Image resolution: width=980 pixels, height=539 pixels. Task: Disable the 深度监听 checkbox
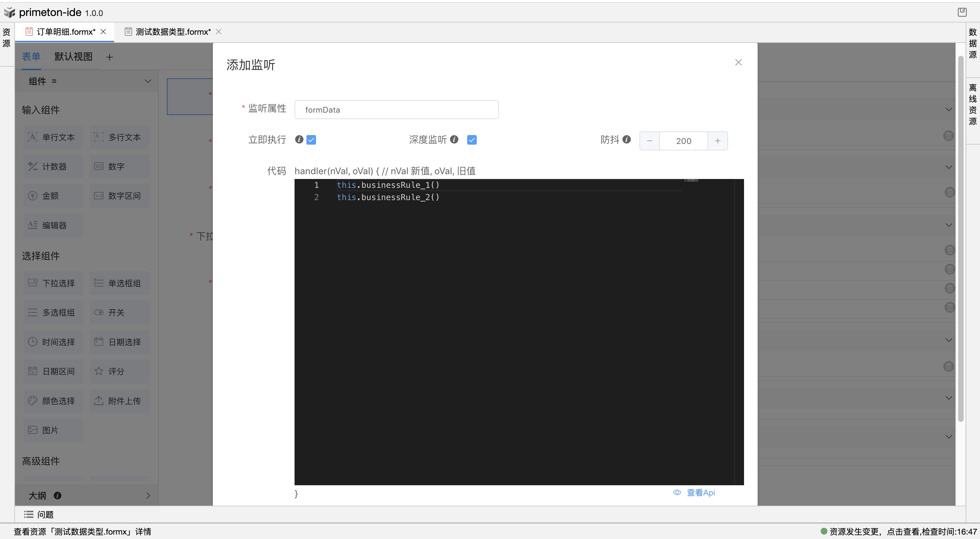click(x=471, y=140)
